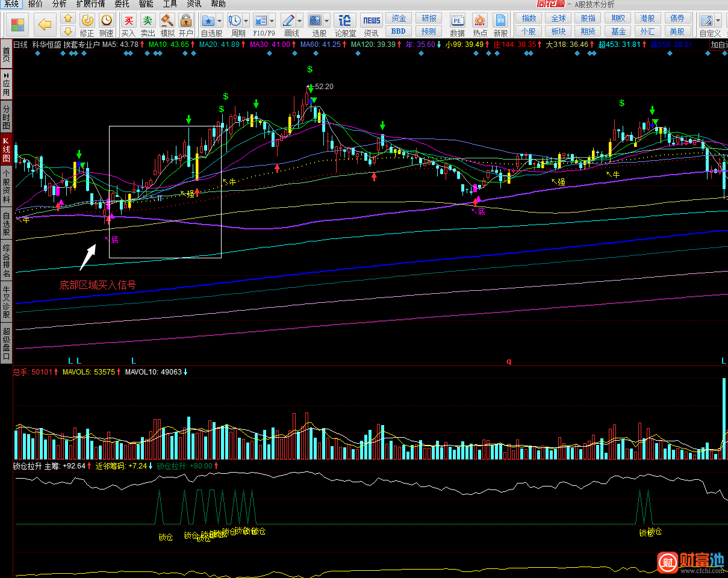Click the 预测 button
Screen dimensions: 728x578
(x=429, y=31)
